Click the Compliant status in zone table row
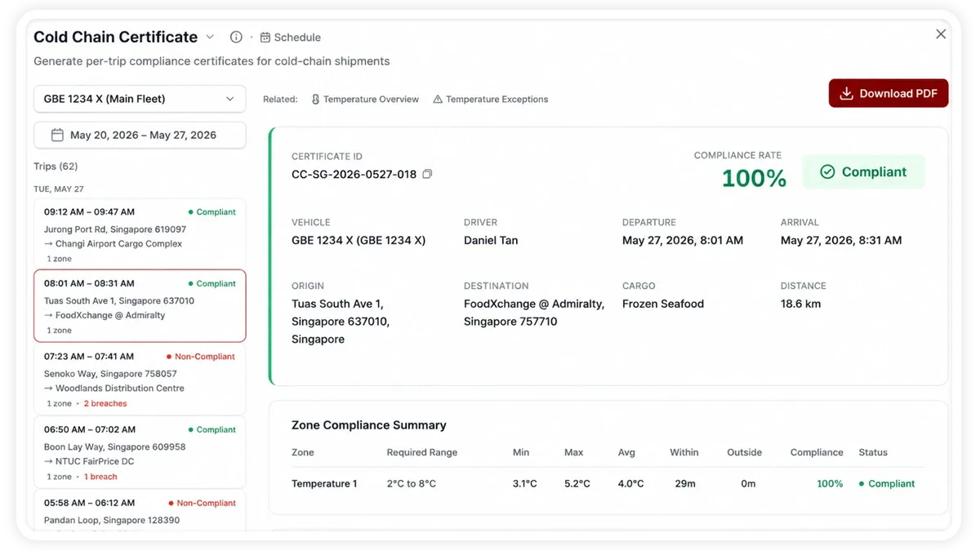The image size is (980, 551). (x=887, y=483)
